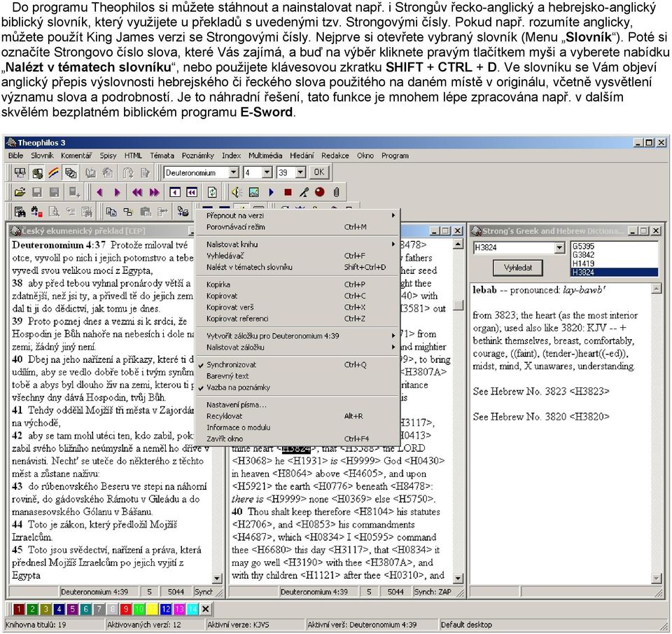
Task: Click the picture icon next to the books icon
Action: point(37,173)
